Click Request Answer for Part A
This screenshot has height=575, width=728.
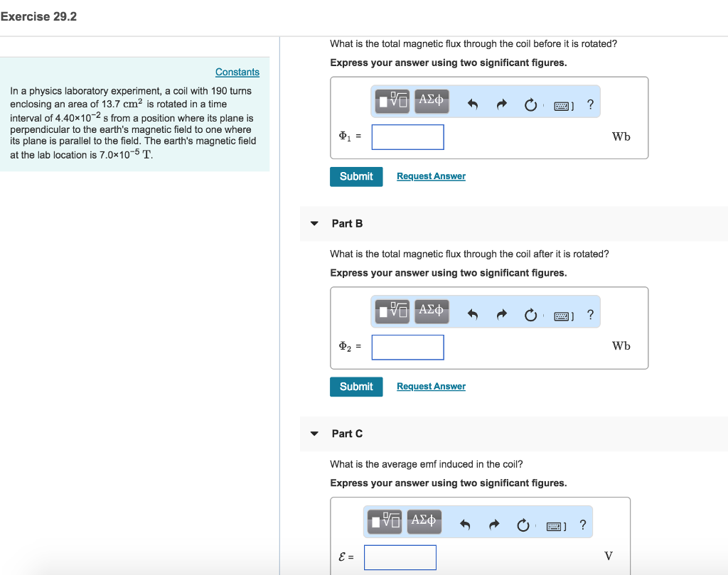pyautogui.click(x=431, y=175)
